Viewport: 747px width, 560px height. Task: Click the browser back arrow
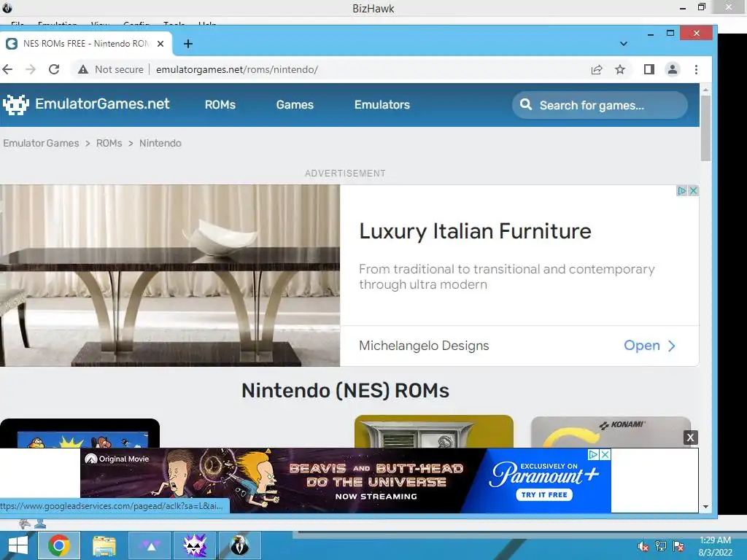click(7, 69)
